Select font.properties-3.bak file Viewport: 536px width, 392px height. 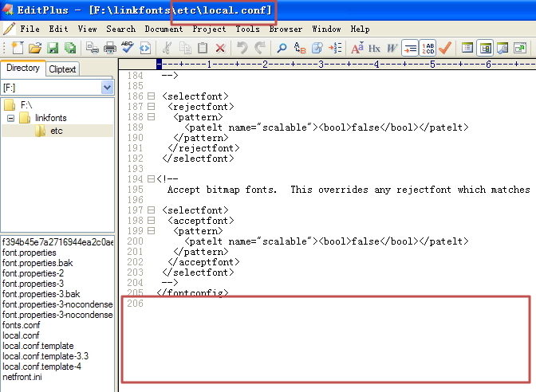(41, 294)
